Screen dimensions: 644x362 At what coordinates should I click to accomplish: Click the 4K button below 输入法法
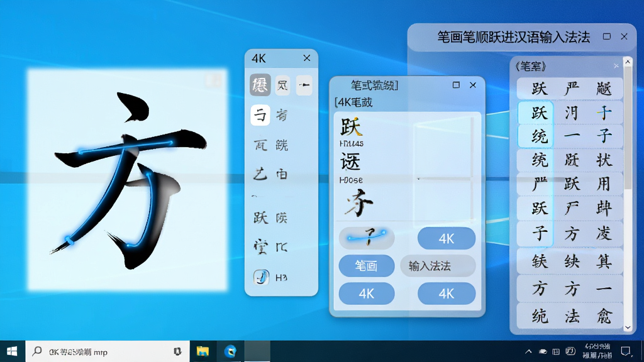point(447,293)
